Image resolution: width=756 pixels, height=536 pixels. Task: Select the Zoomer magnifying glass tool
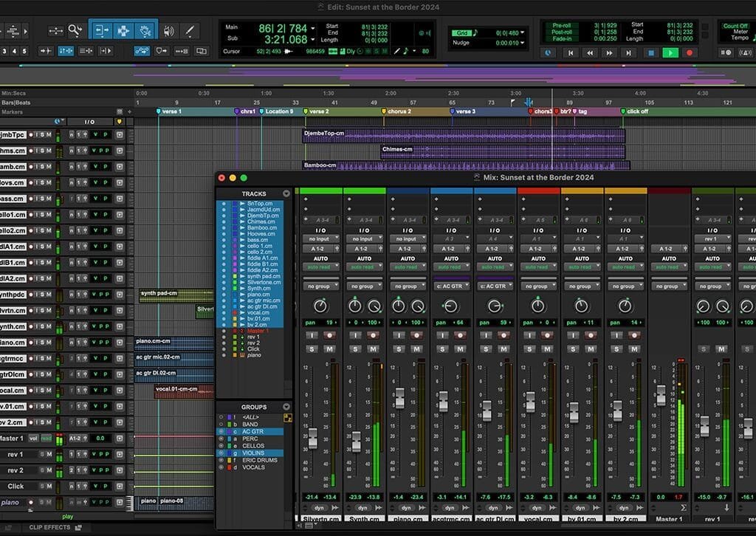[75, 31]
